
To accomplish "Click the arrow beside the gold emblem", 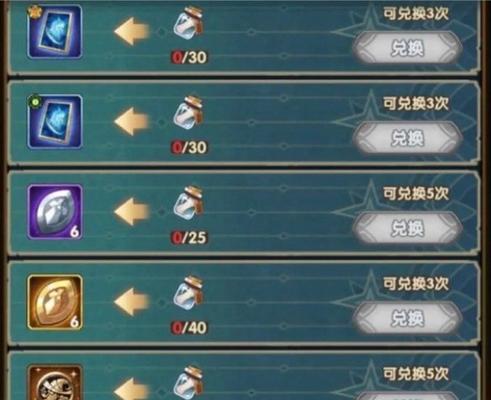I will 132,302.
